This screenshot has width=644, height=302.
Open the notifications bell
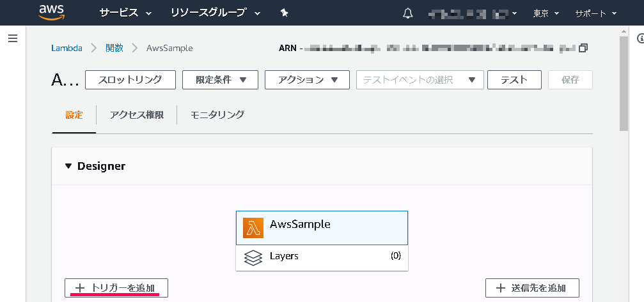[x=407, y=13]
